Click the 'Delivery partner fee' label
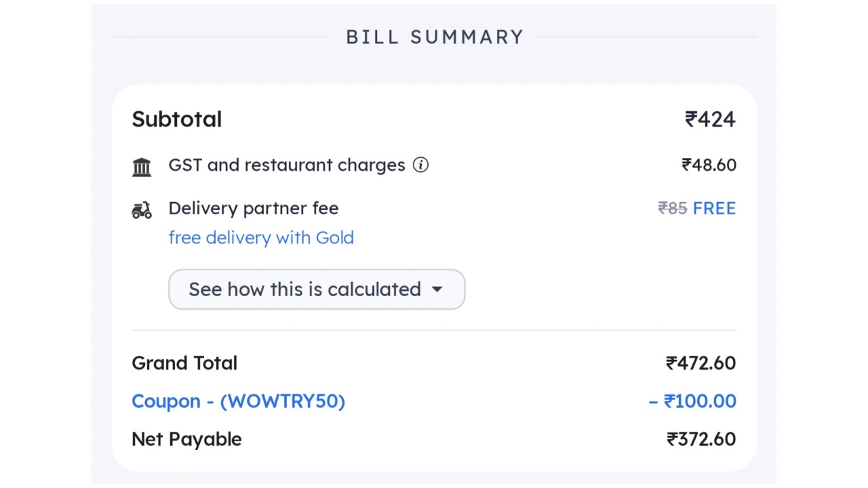Image resolution: width=868 pixels, height=488 pixels. (x=253, y=208)
